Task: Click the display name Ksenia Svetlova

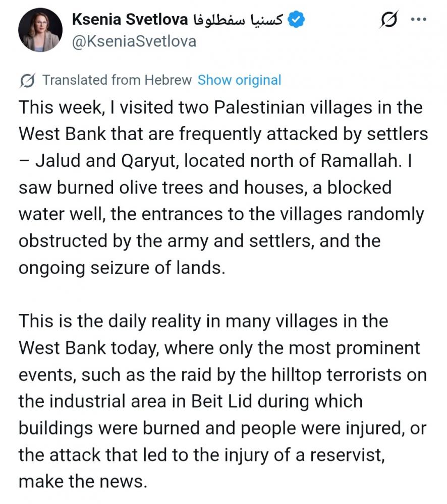Action: pyautogui.click(x=130, y=20)
